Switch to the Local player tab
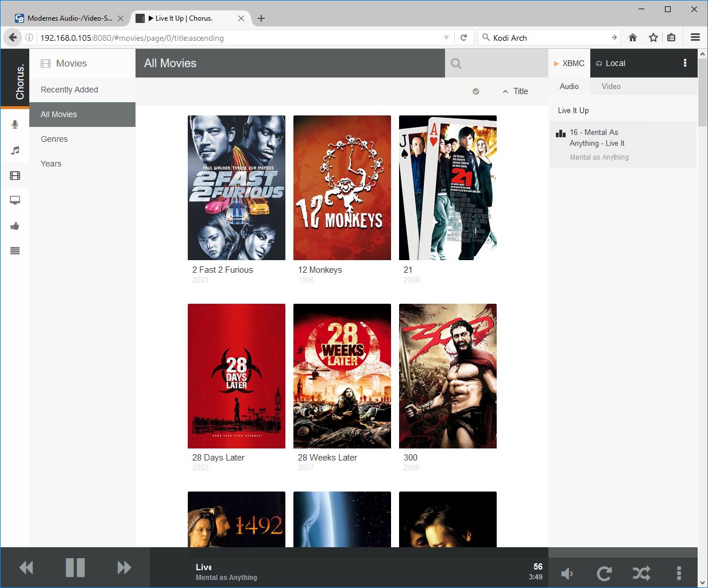Viewport: 708px width, 588px height. (610, 63)
